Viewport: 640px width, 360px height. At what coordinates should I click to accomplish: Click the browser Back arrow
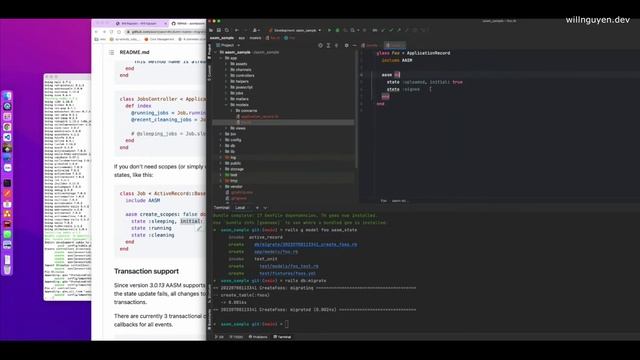[96, 31]
